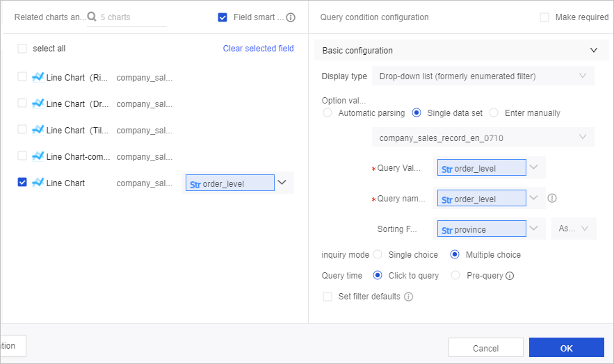The image size is (614, 364).
Task: Click the Line Chart-com... chart icon
Action: pos(38,156)
